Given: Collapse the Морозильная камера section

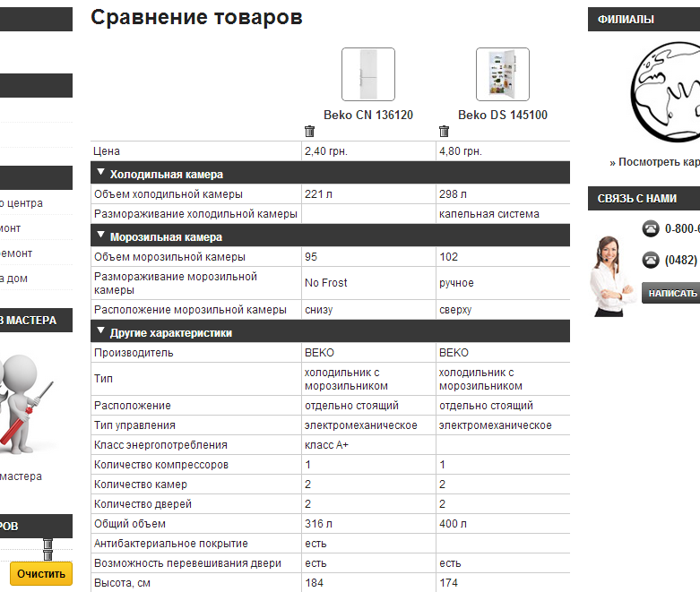Looking at the screenshot, I should click(x=101, y=235).
